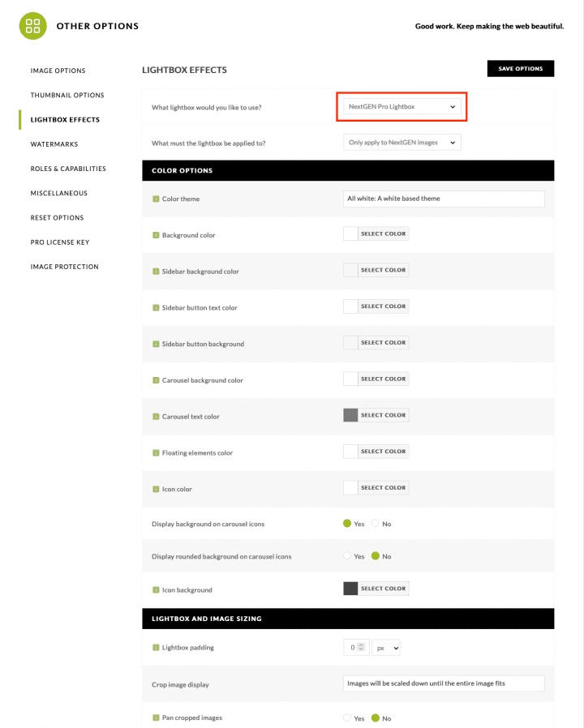This screenshot has width=584, height=728.
Task: Select No for Pan cropped images
Action: [376, 717]
